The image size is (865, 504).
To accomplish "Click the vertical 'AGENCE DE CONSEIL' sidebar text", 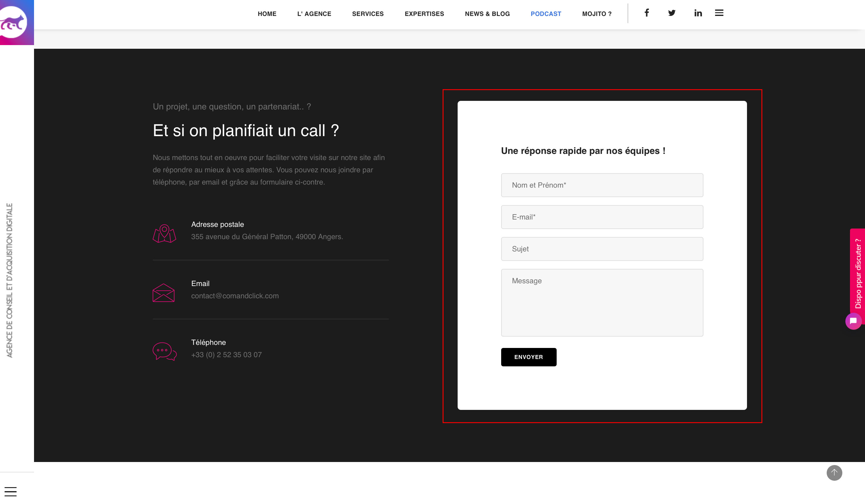I will click(x=9, y=280).
